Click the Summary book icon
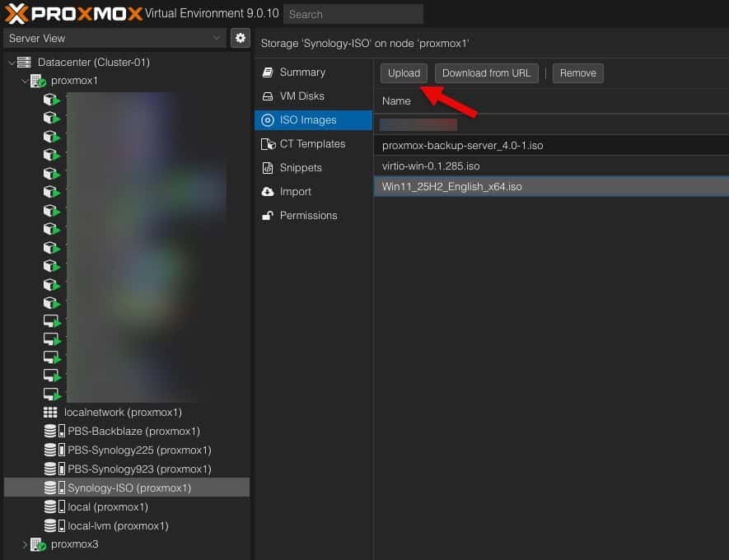The height and width of the screenshot is (560, 729). click(267, 72)
